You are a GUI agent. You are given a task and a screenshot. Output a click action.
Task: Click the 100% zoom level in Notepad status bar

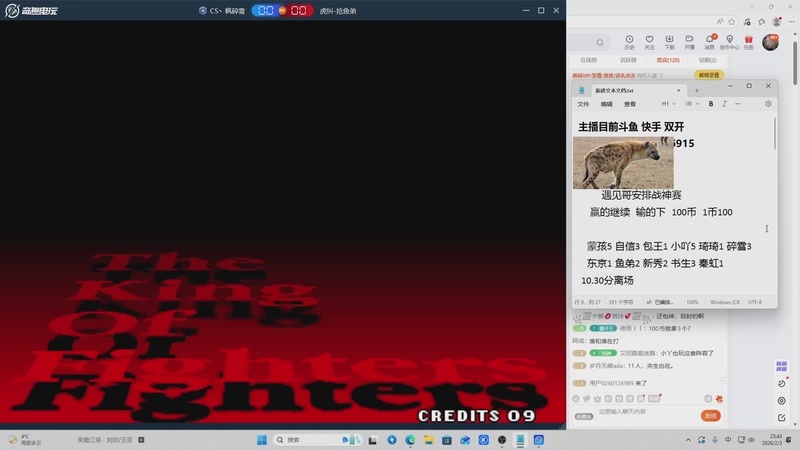pyautogui.click(x=692, y=302)
